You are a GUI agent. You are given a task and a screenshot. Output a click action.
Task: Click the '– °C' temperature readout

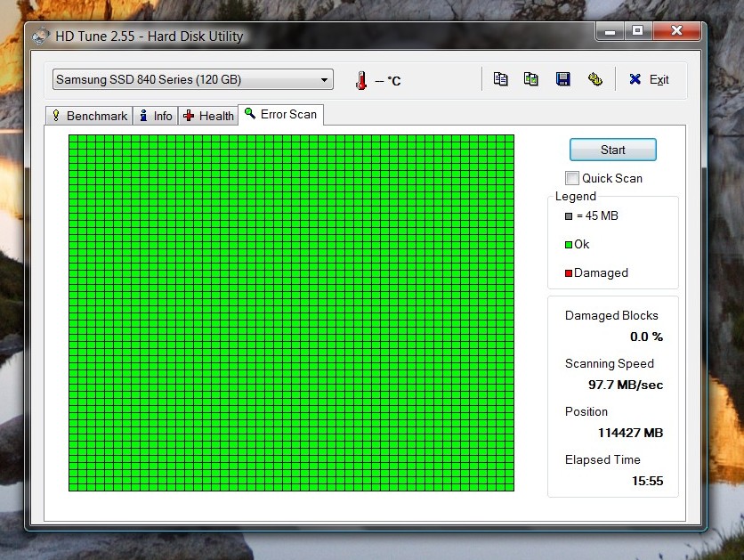click(388, 81)
